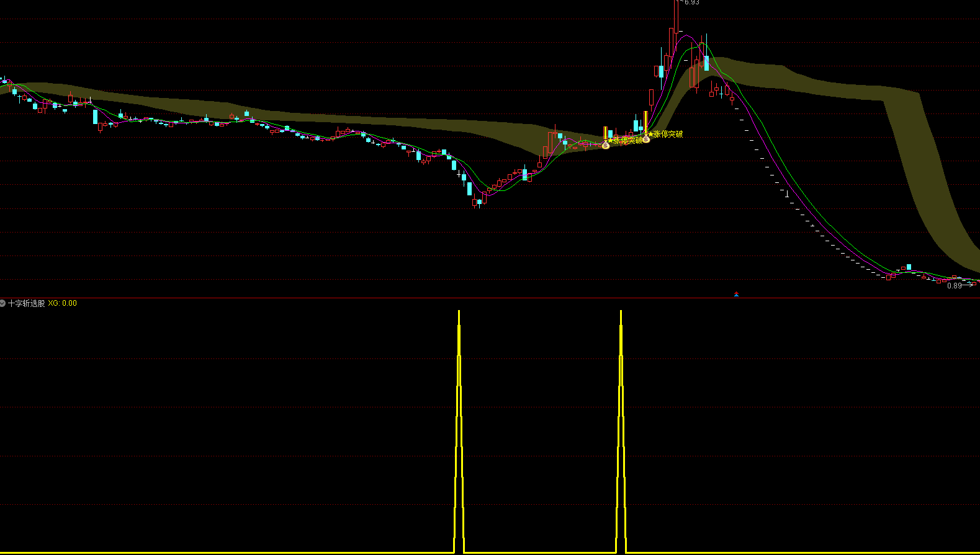
Task: Click the 十字斩选股 indicator name
Action: 27,303
